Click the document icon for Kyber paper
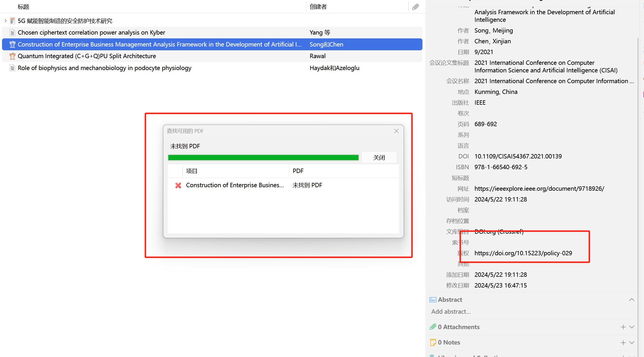The width and height of the screenshot is (644, 357). [12, 33]
